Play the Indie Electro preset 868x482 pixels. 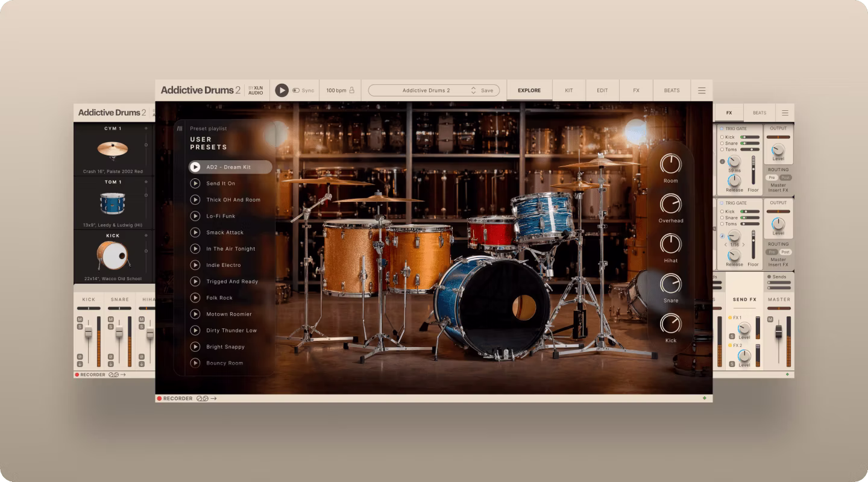coord(195,265)
